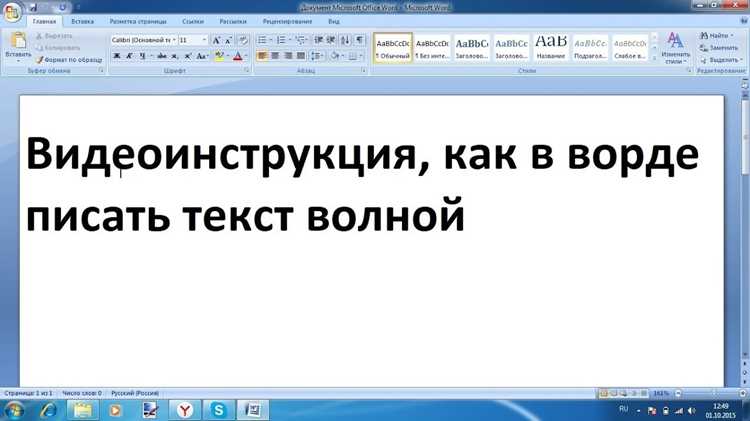This screenshot has height=421, width=750.
Task: Click Копировать copy command
Action: (x=58, y=48)
